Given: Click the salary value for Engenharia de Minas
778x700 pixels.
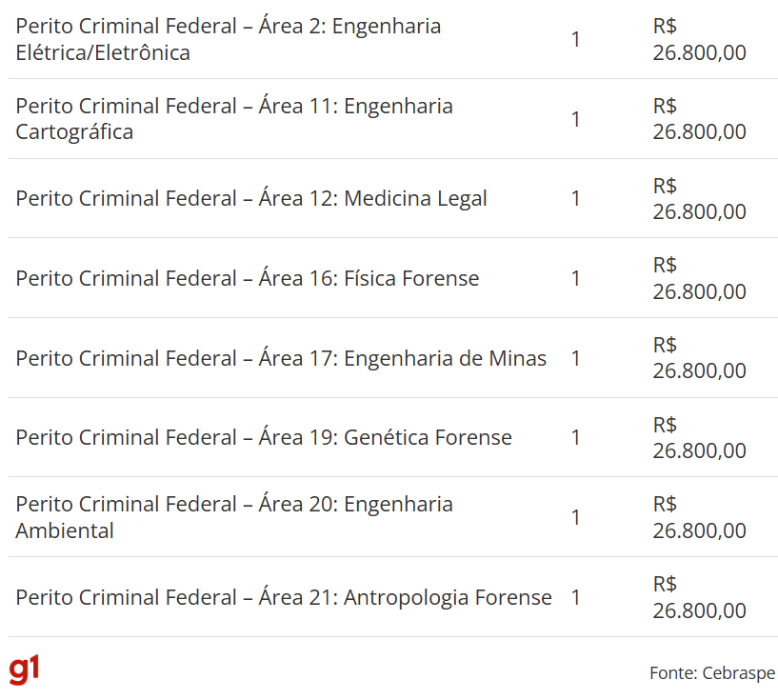Looking at the screenshot, I should 699,358.
